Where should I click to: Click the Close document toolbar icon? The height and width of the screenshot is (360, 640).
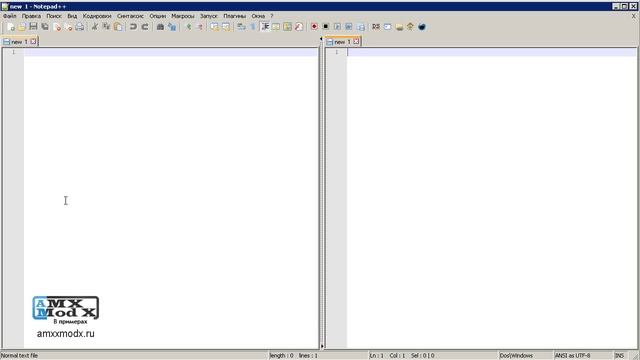click(x=57, y=27)
